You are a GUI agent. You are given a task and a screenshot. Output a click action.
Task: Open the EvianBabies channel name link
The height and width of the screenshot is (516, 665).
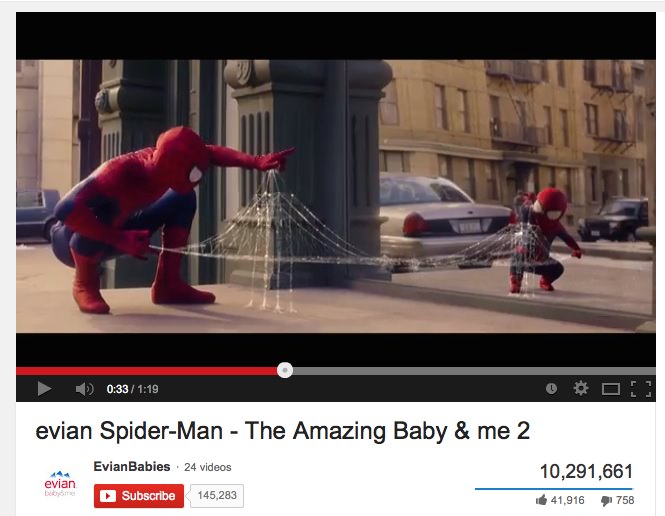132,466
